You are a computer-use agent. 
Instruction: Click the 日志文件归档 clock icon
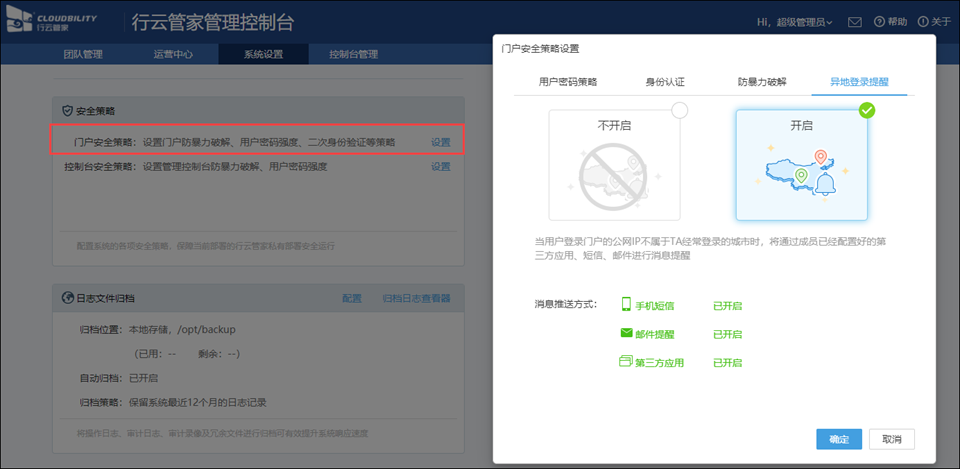[67, 298]
